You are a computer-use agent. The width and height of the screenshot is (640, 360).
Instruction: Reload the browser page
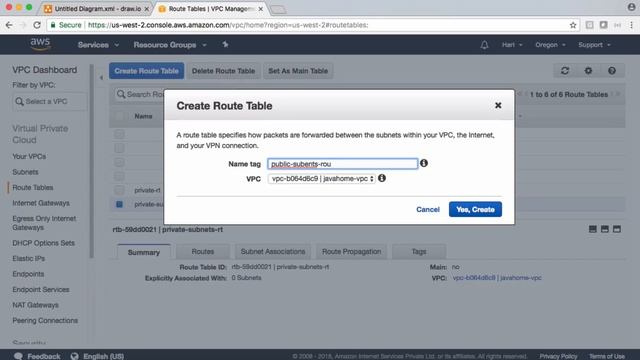pyautogui.click(x=37, y=25)
